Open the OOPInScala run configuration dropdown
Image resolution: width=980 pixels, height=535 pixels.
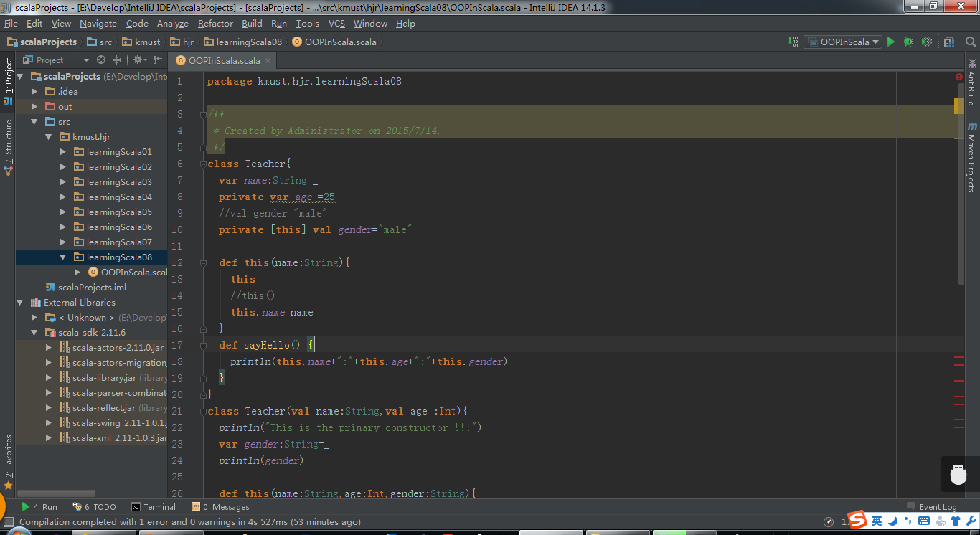[x=842, y=42]
